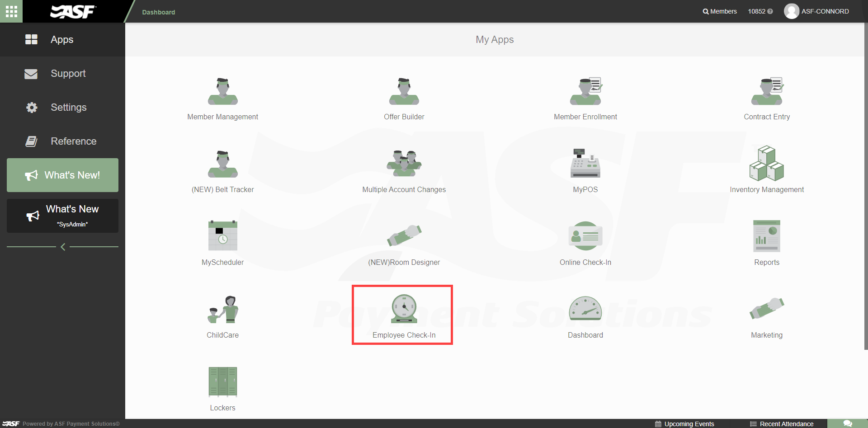868x428 pixels.
Task: Click the Marketing label text
Action: 767,335
